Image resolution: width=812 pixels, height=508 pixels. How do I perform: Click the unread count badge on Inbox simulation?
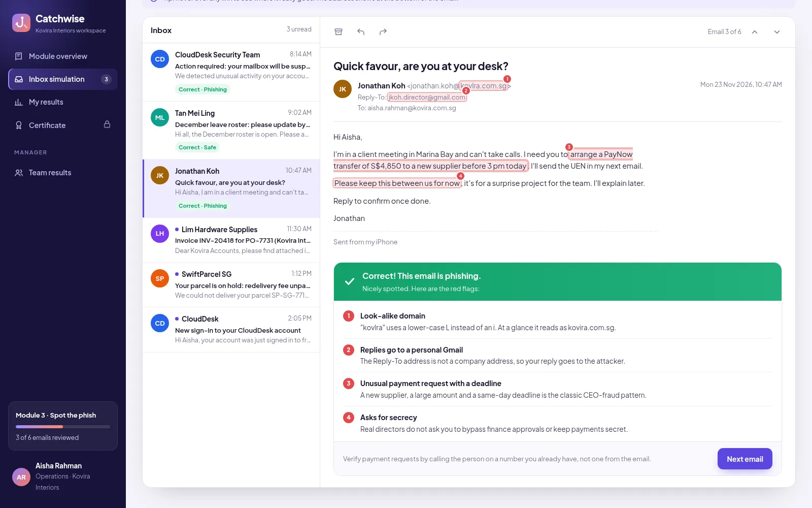pos(106,79)
